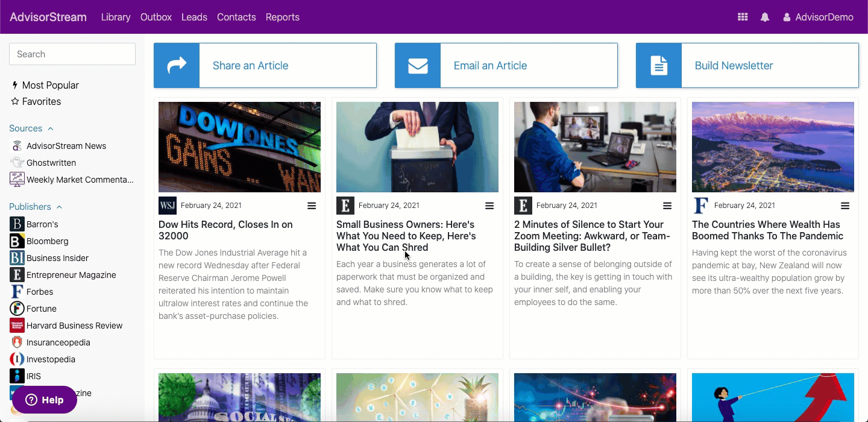Viewport: 868px width, 422px height.
Task: Collapse the Sources section
Action: [x=31, y=128]
